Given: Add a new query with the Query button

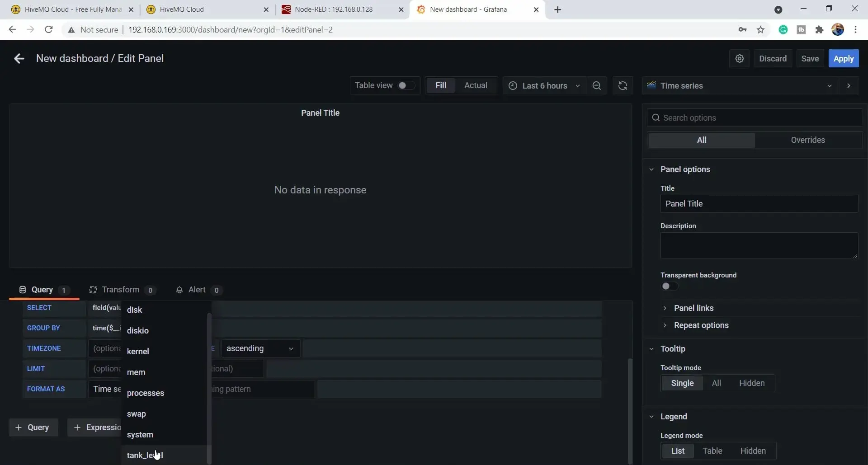Looking at the screenshot, I should pos(33,427).
